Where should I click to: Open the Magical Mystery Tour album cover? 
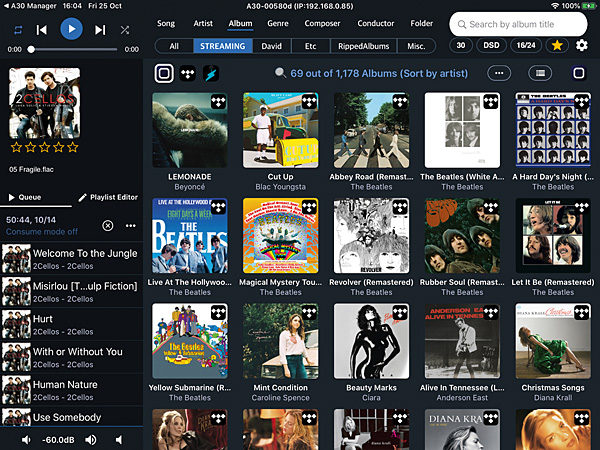coord(280,235)
